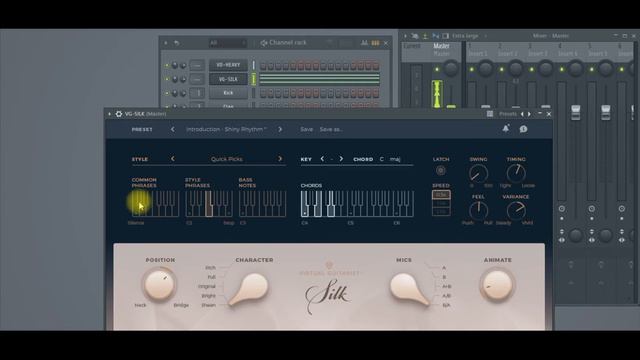The image size is (640, 360).
Task: Click Mixer multi-touch control icon
Action: 415,36
